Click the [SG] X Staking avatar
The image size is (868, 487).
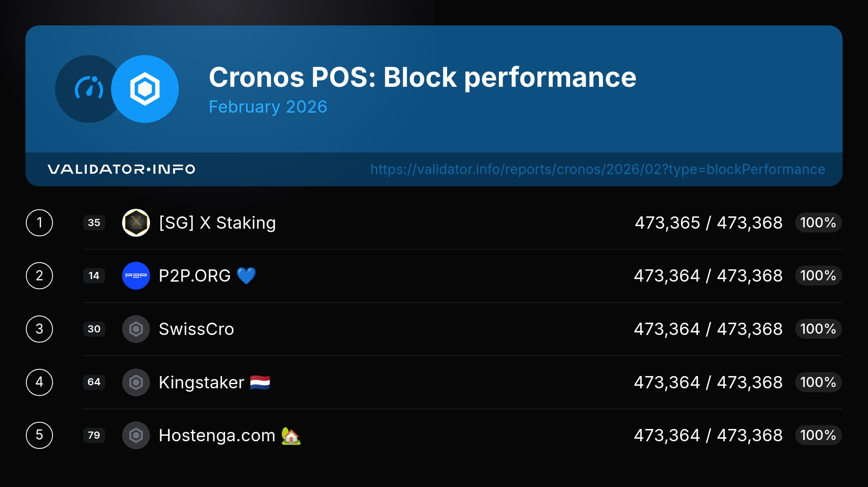tap(136, 223)
